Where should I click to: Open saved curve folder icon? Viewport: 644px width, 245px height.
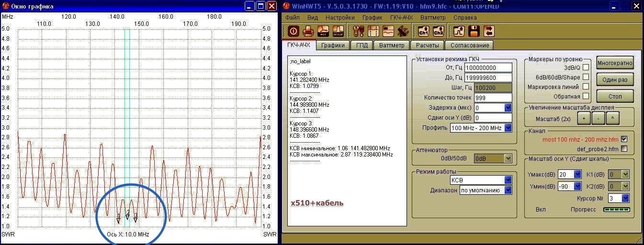tap(459, 31)
